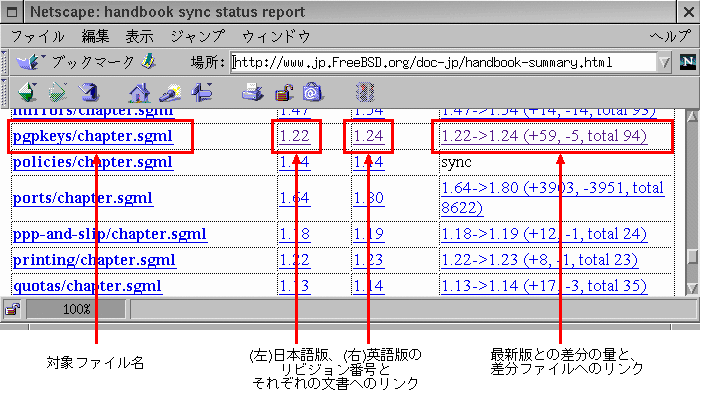The height and width of the screenshot is (393, 701).
Task: Open printing English revision 1.23 link
Action: [369, 260]
